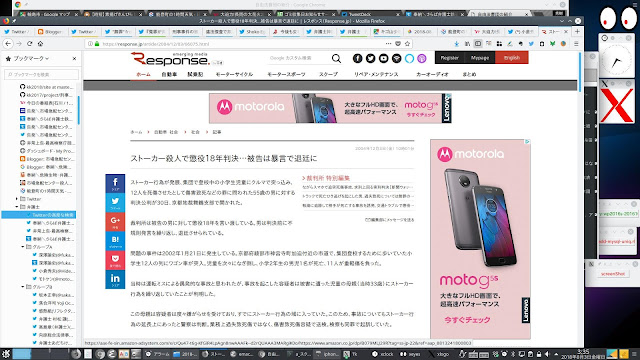Share article on Google+ side button
The height and width of the screenshot is (360, 640).
[x=115, y=222]
